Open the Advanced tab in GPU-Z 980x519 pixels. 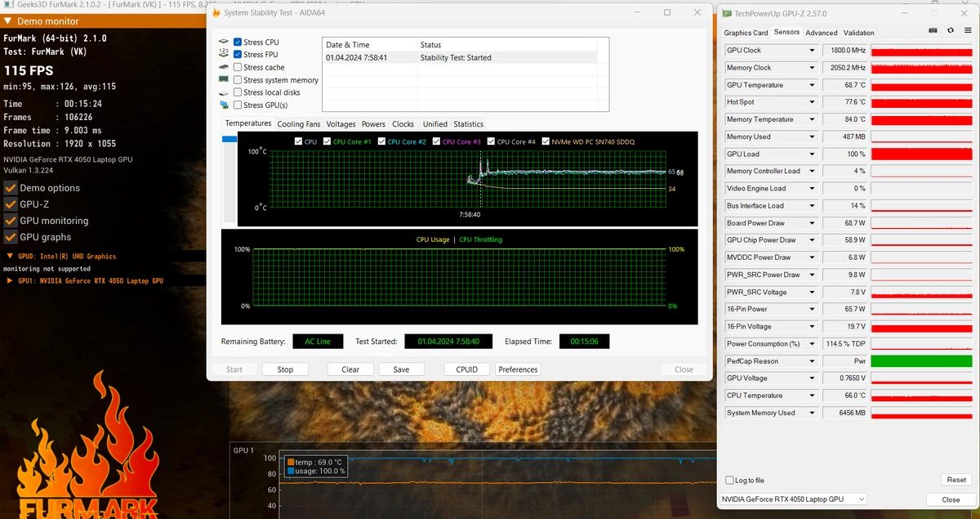[822, 33]
